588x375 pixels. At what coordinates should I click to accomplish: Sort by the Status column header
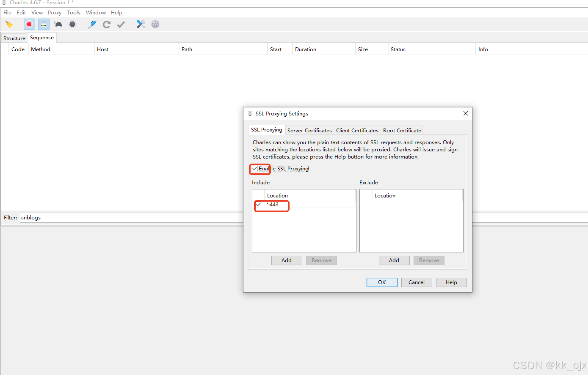pos(432,49)
